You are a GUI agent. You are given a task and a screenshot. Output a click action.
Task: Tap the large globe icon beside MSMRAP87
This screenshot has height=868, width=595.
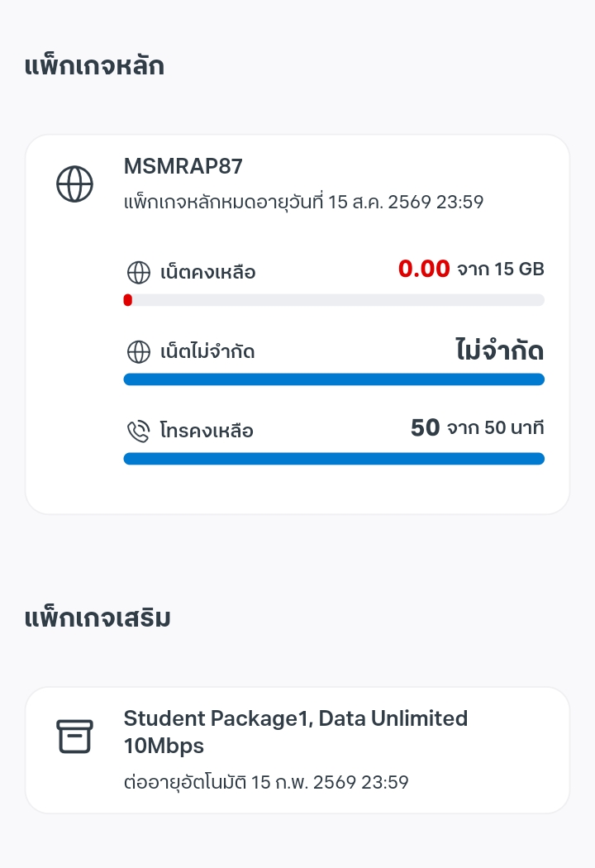click(74, 184)
